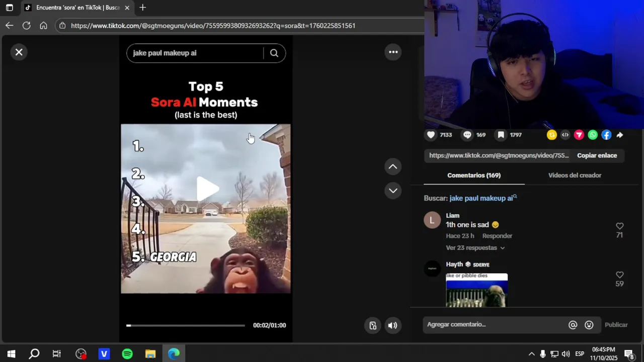Viewport: 644px width, 362px height.
Task: Open Windows taskbar search
Action: click(34, 354)
